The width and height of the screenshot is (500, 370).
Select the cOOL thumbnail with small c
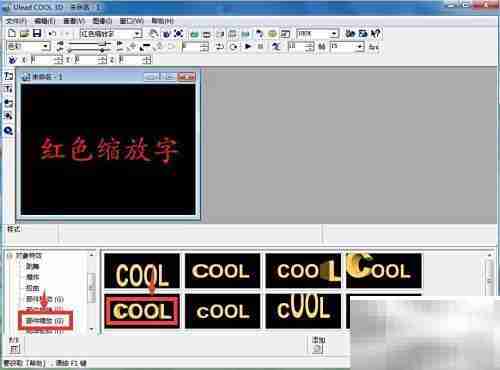click(223, 311)
